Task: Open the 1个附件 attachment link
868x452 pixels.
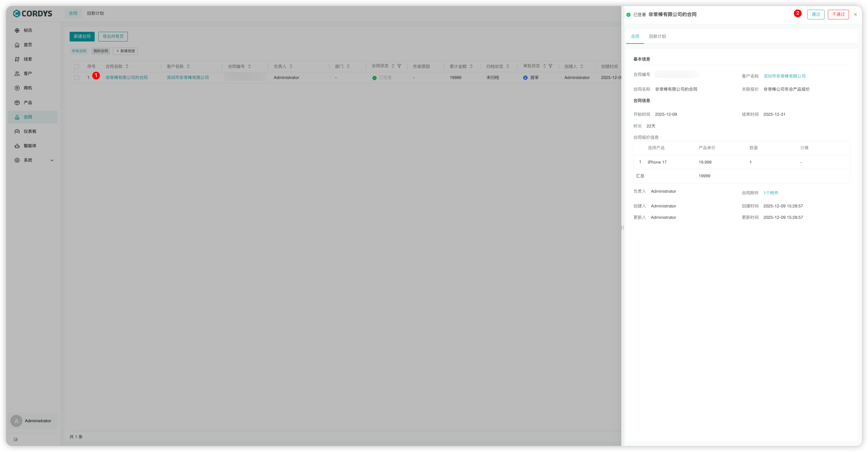Action: (x=771, y=193)
